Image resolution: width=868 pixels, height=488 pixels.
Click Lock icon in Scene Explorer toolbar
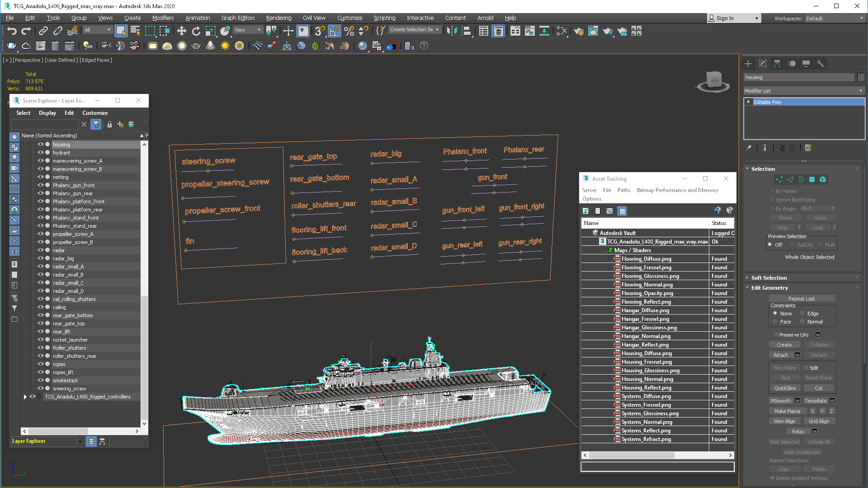coord(109,124)
